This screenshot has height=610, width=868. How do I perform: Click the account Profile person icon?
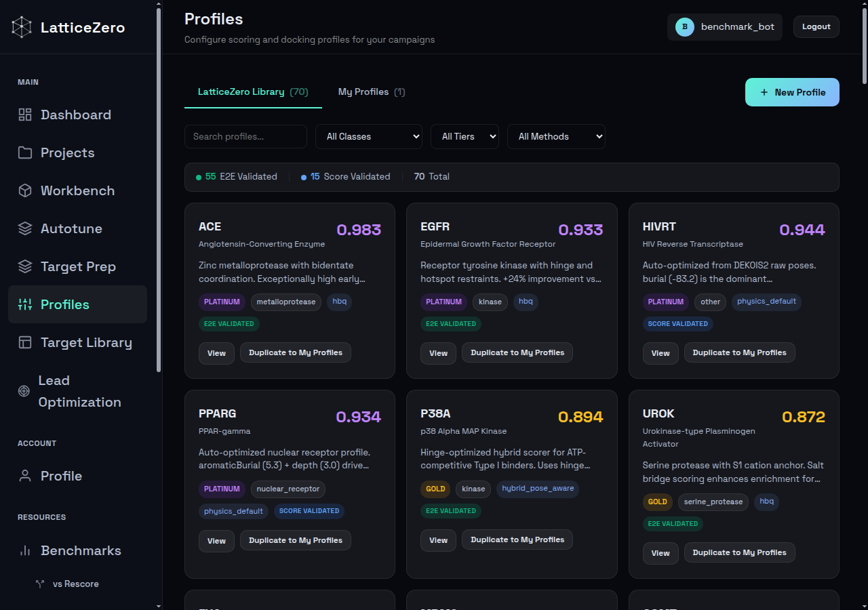tap(25, 476)
